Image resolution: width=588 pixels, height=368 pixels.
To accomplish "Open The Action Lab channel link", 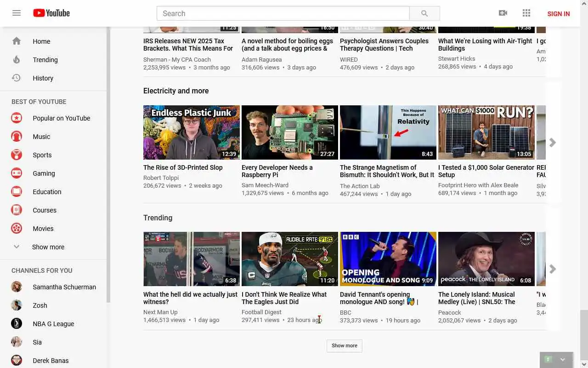I will point(360,186).
